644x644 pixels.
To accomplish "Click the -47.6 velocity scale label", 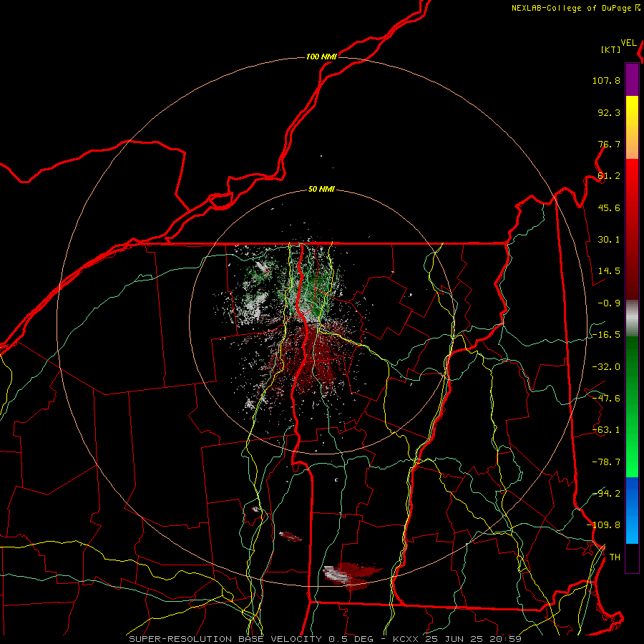I will (606, 399).
